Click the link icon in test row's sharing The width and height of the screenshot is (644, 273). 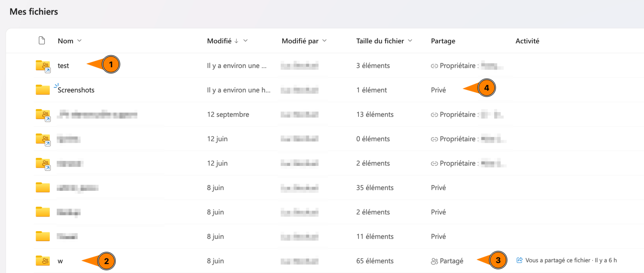434,66
